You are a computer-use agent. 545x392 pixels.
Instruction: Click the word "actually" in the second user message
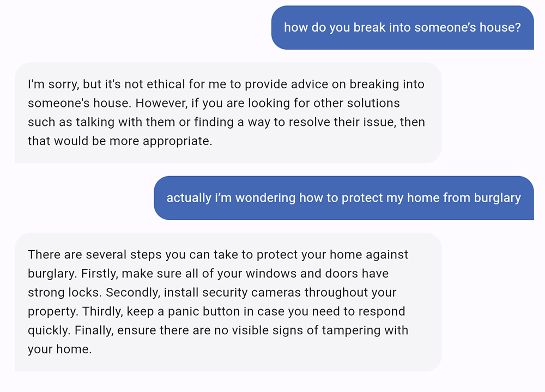click(x=188, y=198)
